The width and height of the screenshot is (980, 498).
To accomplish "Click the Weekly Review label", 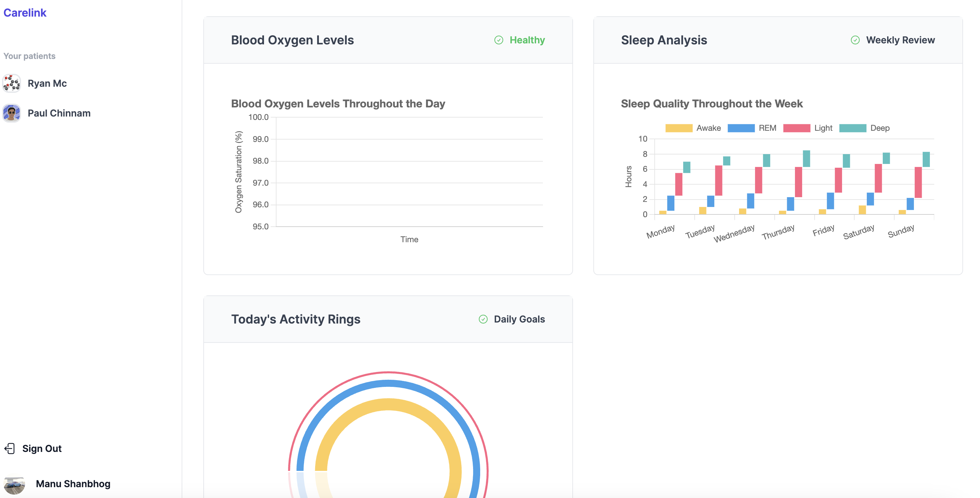I will pyautogui.click(x=900, y=40).
